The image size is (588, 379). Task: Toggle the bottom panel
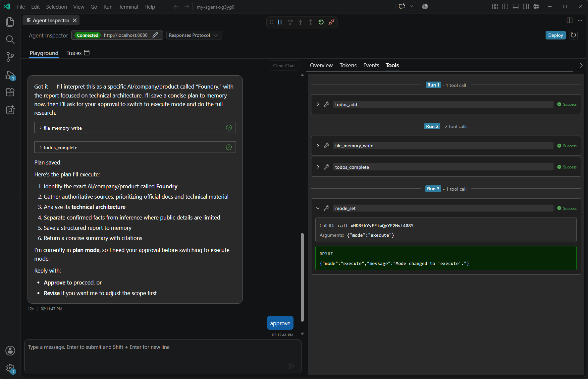pyautogui.click(x=515, y=7)
